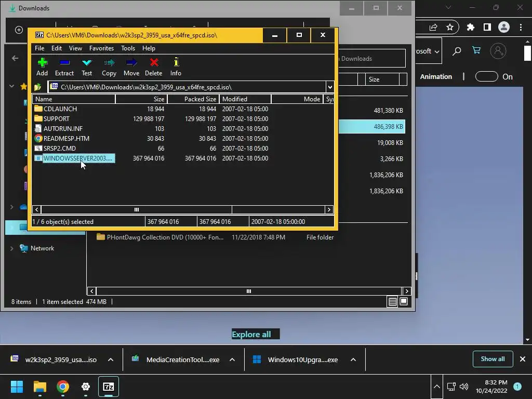532x399 pixels.
Task: Click 7-Zip horizontal scrollbar right arrow
Action: click(329, 210)
